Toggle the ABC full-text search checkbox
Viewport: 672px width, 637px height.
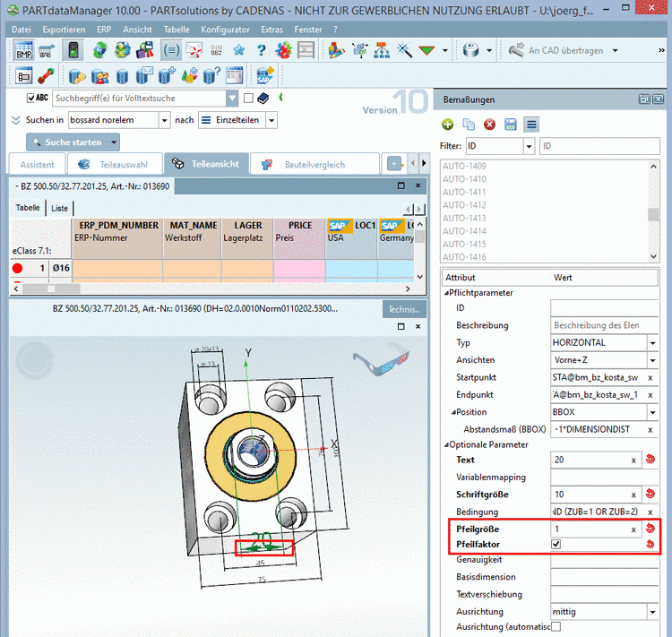(31, 98)
